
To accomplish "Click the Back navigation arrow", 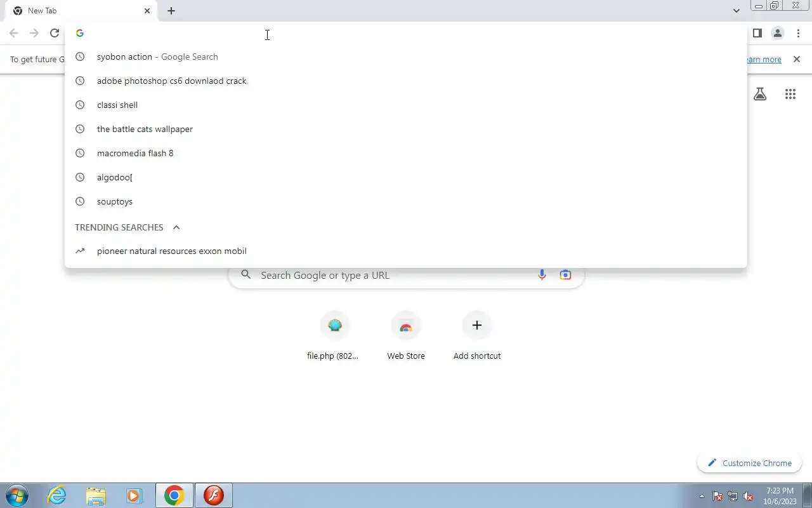I will 14,33.
